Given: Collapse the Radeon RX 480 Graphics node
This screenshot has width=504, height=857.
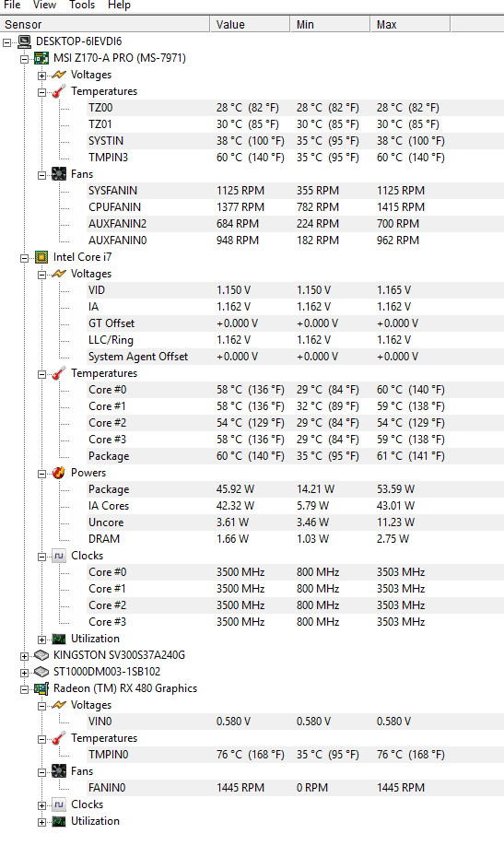Looking at the screenshot, I should point(25,688).
